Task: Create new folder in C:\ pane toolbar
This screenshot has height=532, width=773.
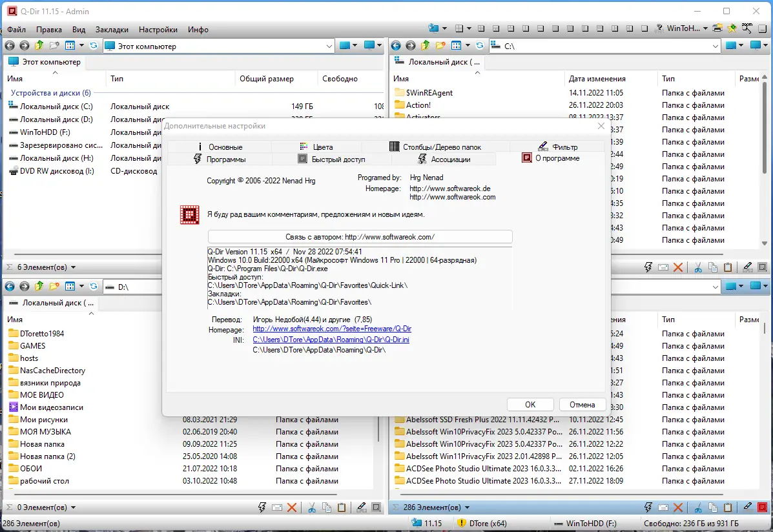Action: (440, 46)
